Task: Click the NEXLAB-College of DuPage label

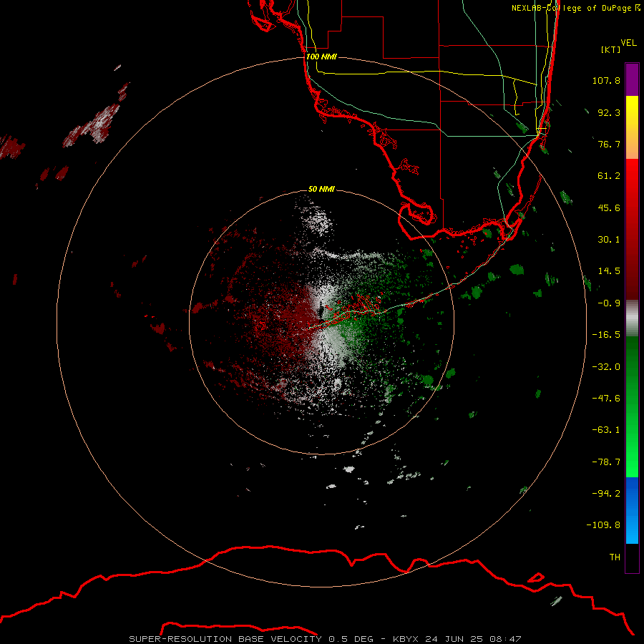Action: click(571, 8)
